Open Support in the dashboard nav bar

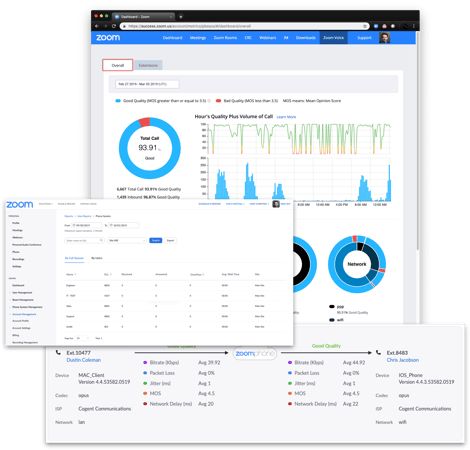pyautogui.click(x=364, y=38)
